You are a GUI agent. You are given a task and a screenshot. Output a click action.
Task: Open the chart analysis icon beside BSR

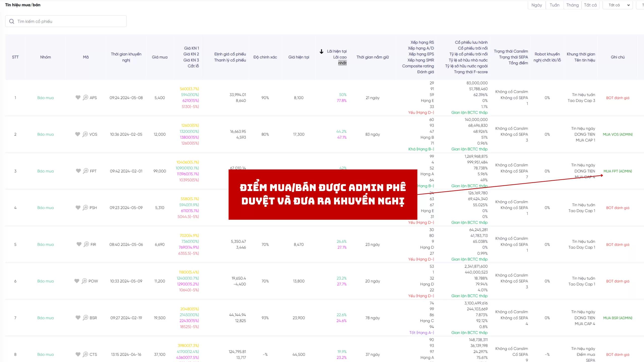86,318
